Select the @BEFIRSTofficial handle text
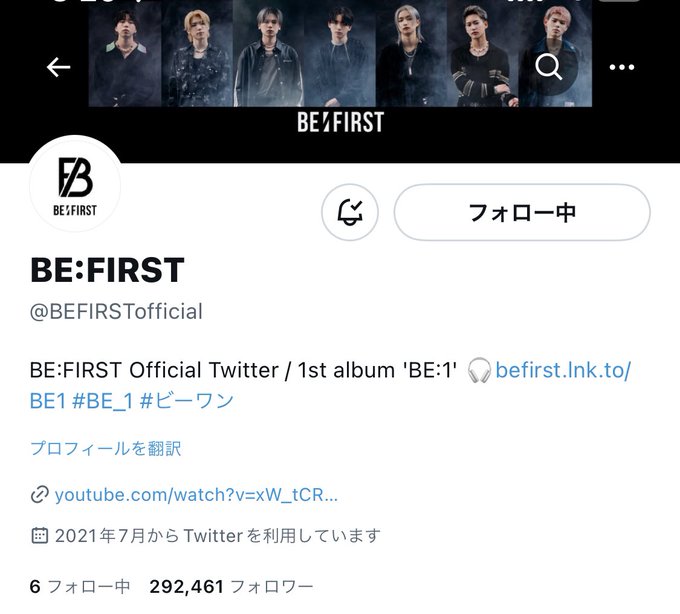This screenshot has height=614, width=680. [x=116, y=312]
